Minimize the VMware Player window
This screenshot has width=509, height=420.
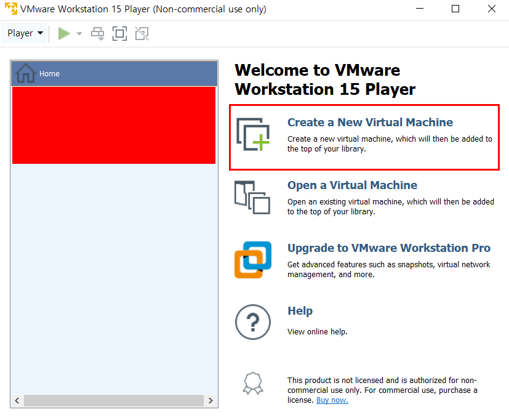tap(420, 9)
